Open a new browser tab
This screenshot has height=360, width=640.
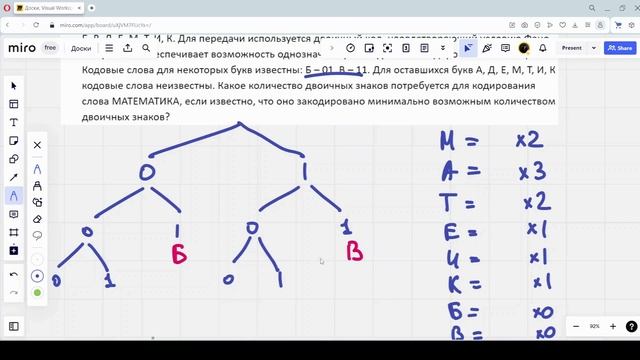[x=91, y=8]
